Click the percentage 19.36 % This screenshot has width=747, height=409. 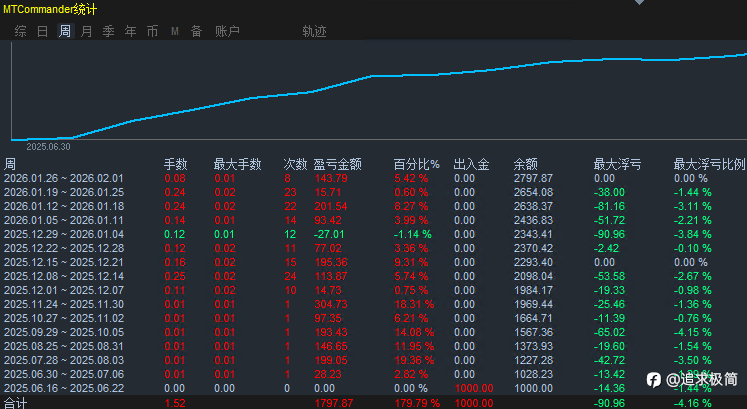414,360
